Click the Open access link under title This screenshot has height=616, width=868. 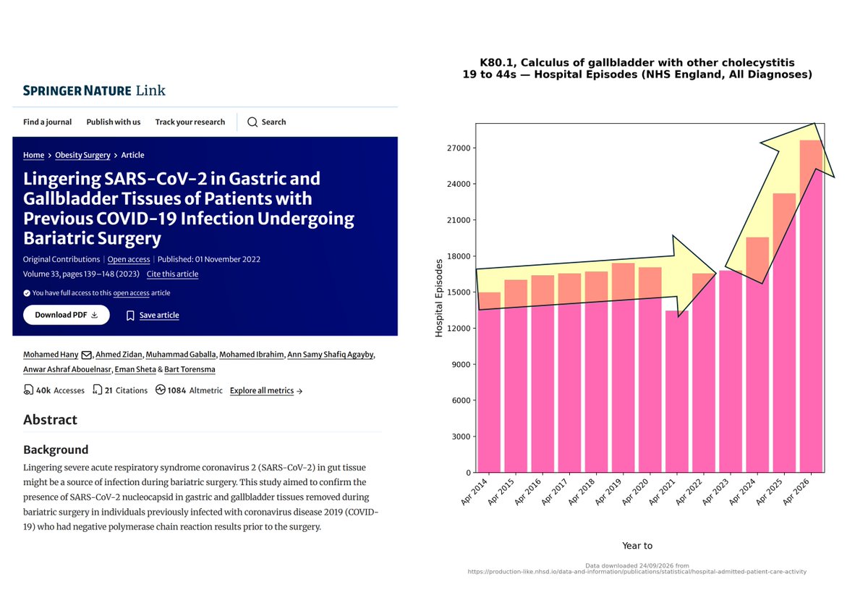tap(129, 259)
